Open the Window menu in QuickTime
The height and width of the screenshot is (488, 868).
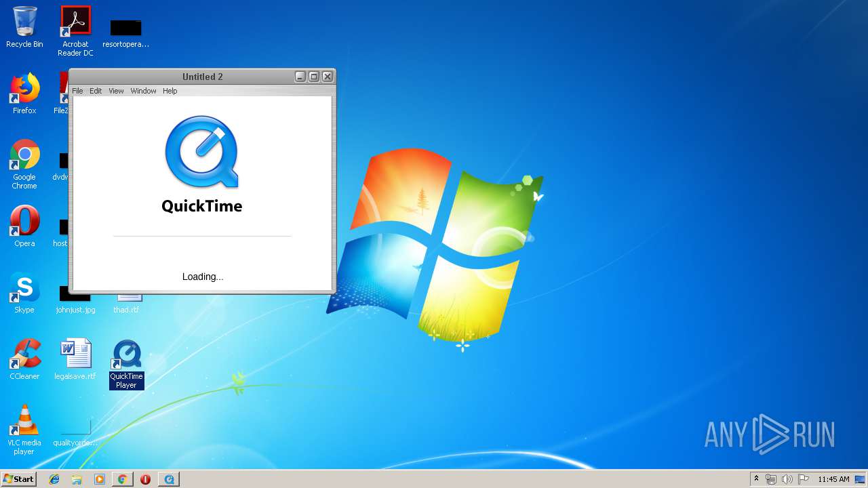tap(143, 91)
